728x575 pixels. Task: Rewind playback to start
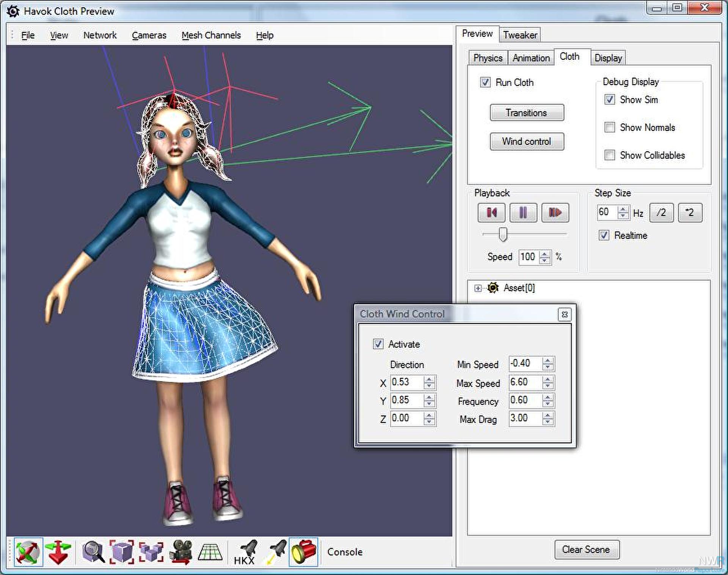[491, 212]
